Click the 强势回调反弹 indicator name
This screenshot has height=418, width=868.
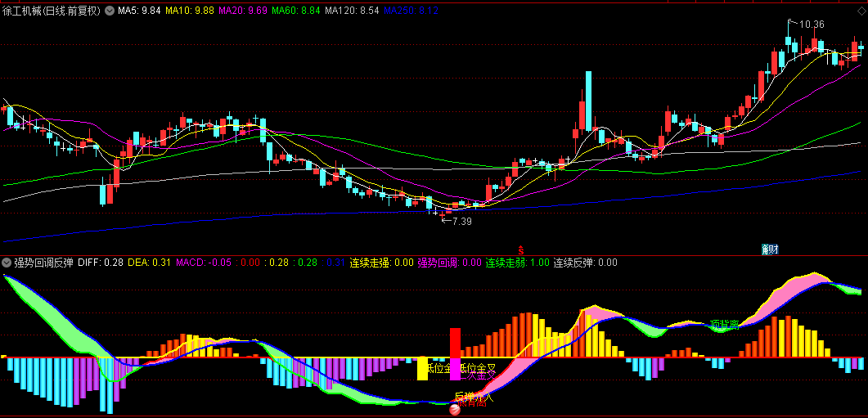(x=43, y=263)
